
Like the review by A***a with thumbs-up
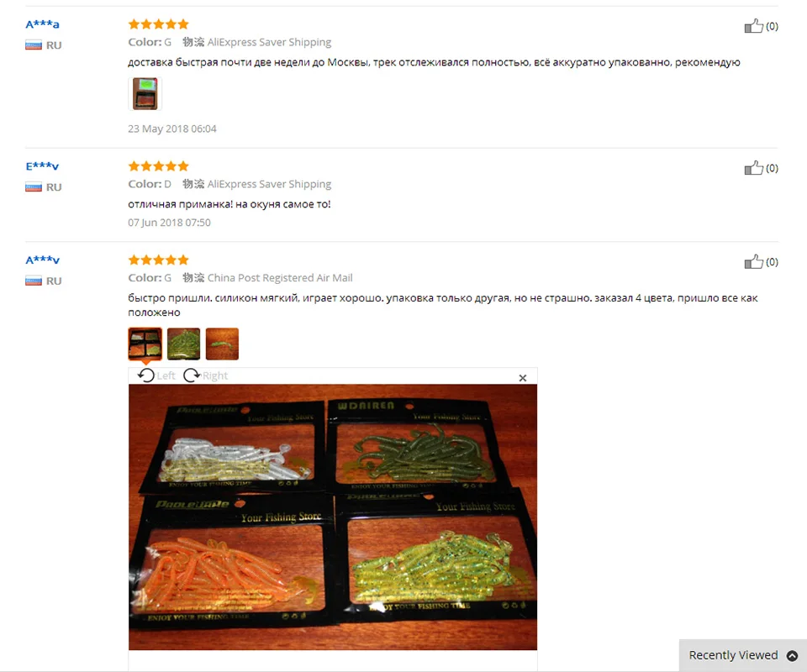click(753, 26)
